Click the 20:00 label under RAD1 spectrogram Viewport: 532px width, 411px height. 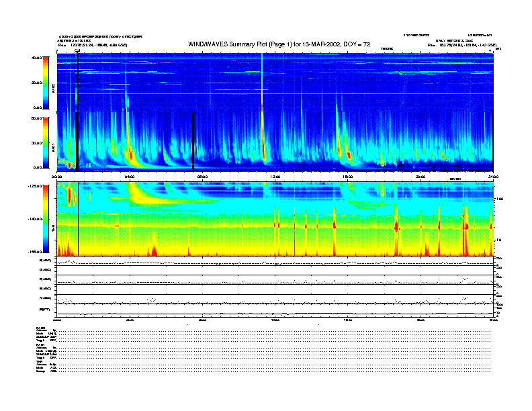point(420,177)
